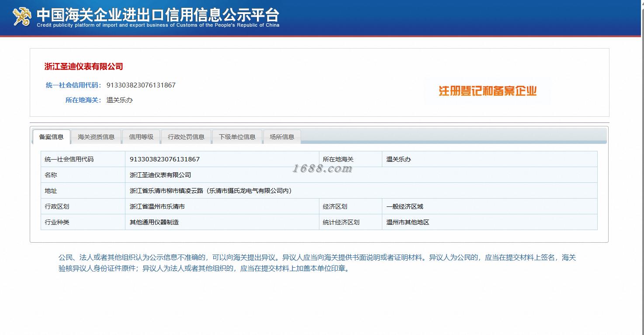This screenshot has height=335, width=644.
Task: Click the red company heading 浙江圣迪仪表有限公司
Action: click(84, 66)
